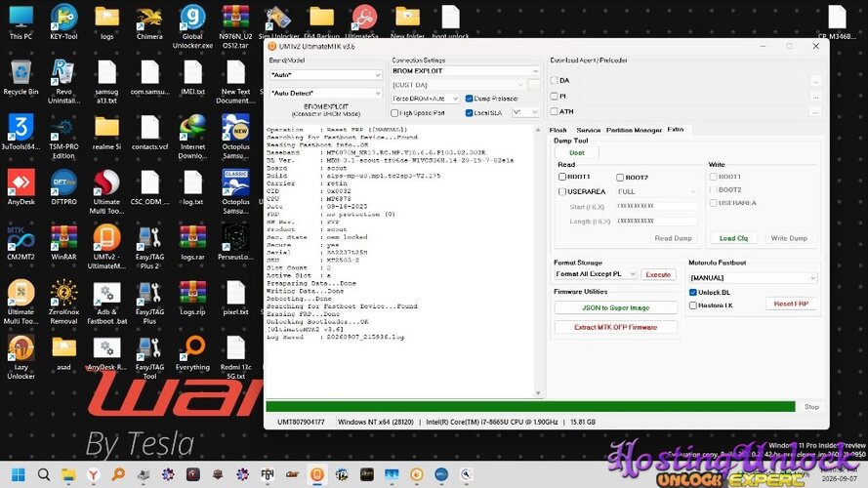Open UMTv2 UltimateMTK desktop shortcut
The image size is (868, 488).
click(106, 247)
